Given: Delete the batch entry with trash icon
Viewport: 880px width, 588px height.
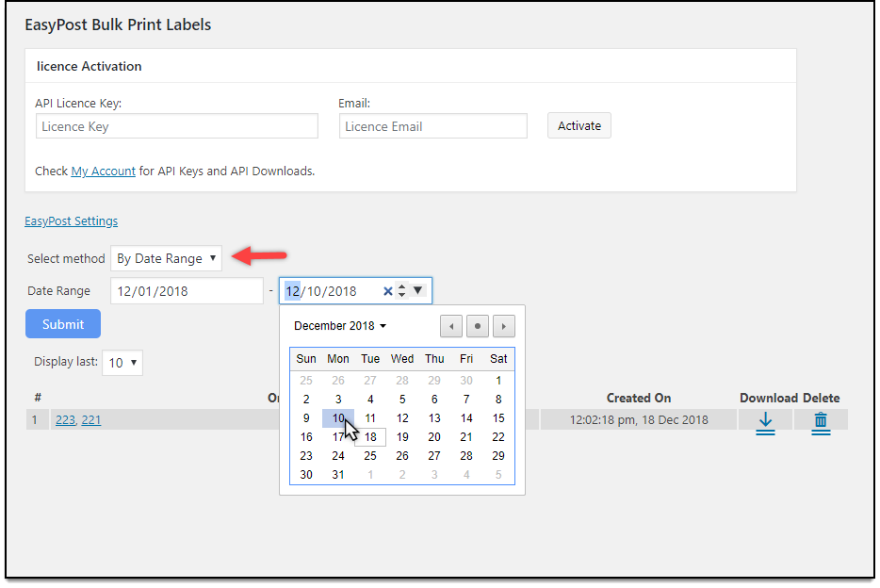Looking at the screenshot, I should click(821, 424).
